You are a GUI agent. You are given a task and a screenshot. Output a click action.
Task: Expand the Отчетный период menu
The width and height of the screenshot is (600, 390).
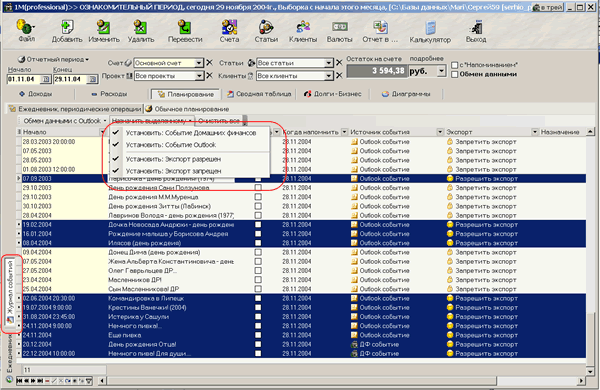tap(54, 59)
